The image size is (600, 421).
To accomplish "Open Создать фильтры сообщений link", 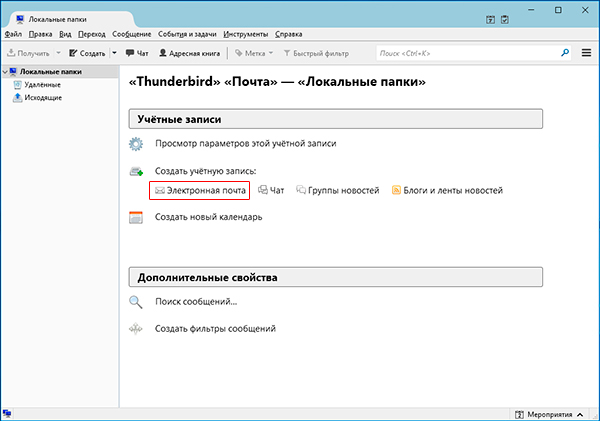I will (215, 328).
